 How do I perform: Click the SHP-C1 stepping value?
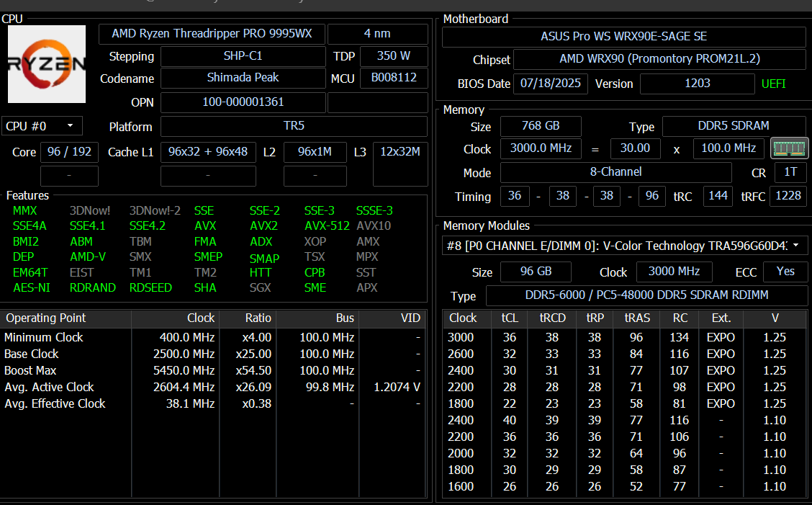click(243, 56)
